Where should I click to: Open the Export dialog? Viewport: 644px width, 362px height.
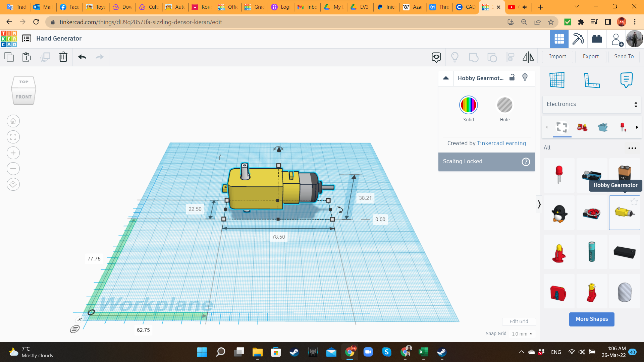coord(590,56)
